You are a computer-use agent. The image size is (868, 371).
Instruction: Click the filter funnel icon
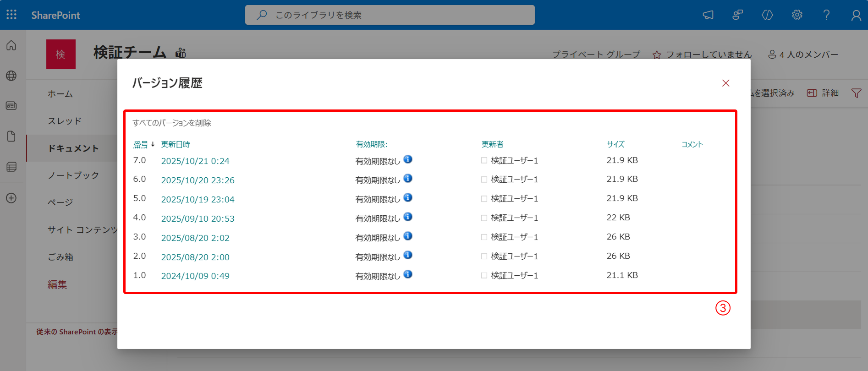click(856, 93)
